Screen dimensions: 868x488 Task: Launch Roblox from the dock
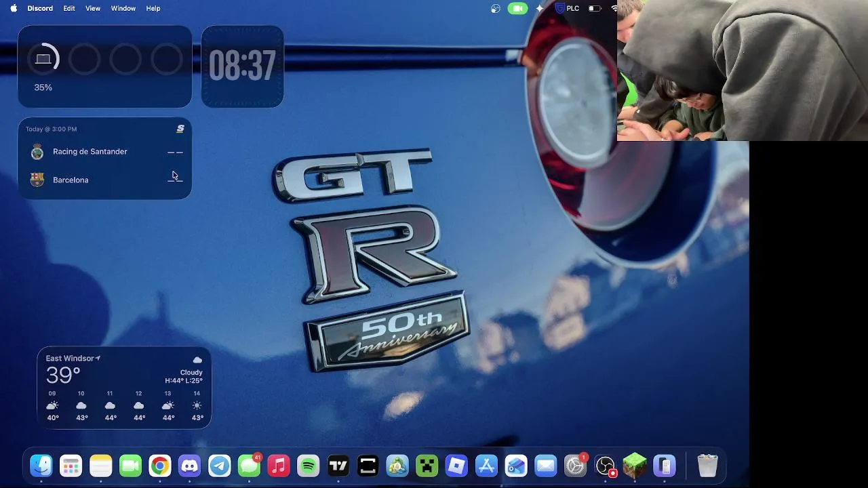(456, 466)
